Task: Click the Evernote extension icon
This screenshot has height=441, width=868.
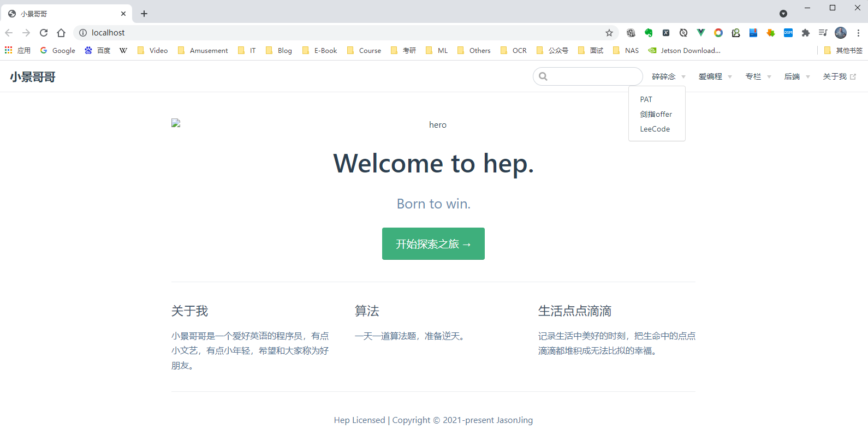Action: click(x=649, y=33)
